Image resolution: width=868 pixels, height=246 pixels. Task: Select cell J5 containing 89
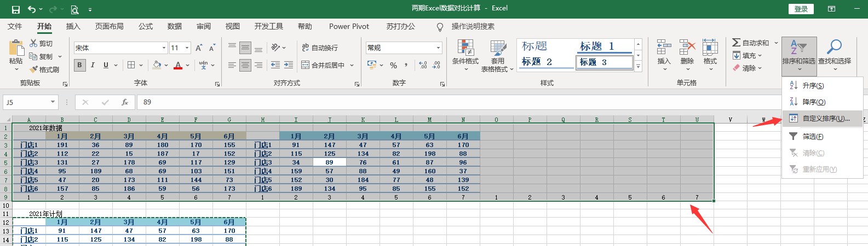[329, 162]
